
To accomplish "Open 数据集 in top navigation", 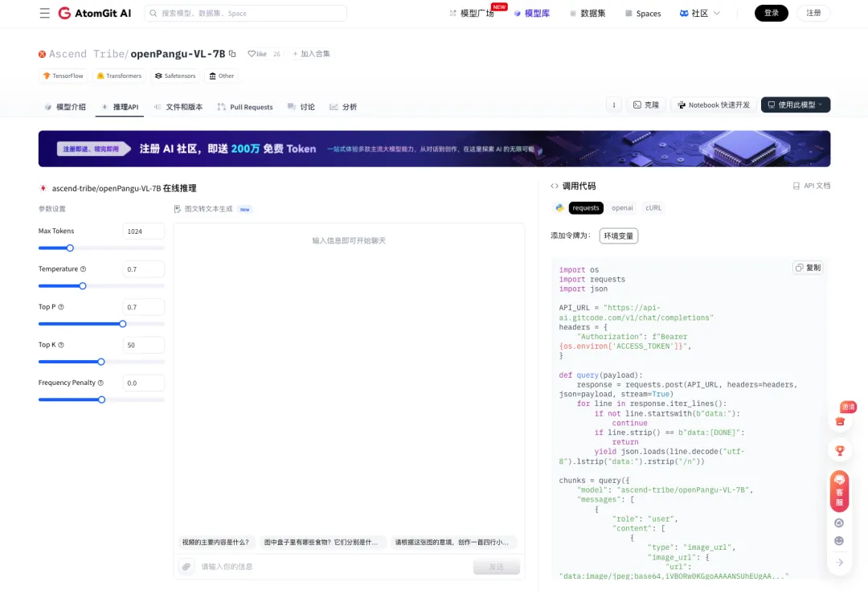I will pos(588,14).
